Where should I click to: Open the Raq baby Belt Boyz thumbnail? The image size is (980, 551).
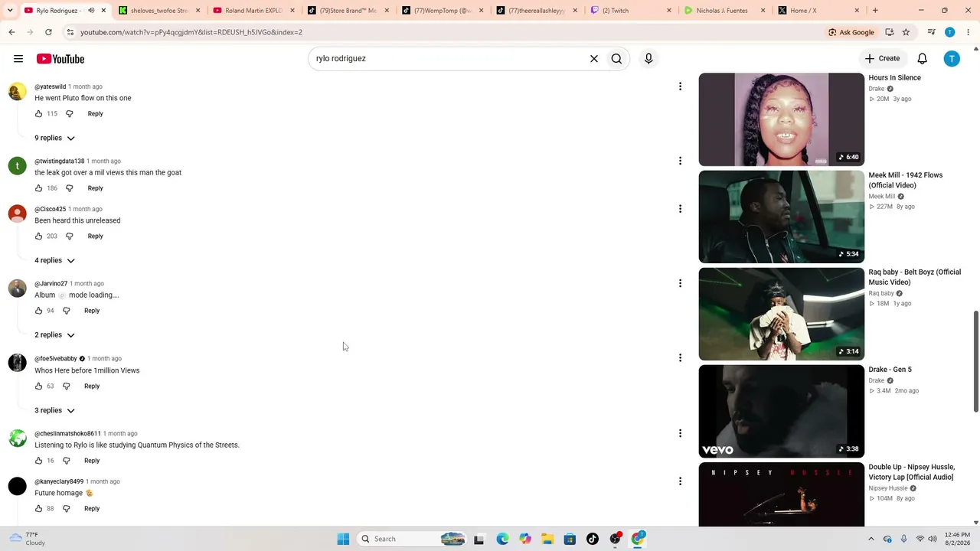click(x=781, y=314)
